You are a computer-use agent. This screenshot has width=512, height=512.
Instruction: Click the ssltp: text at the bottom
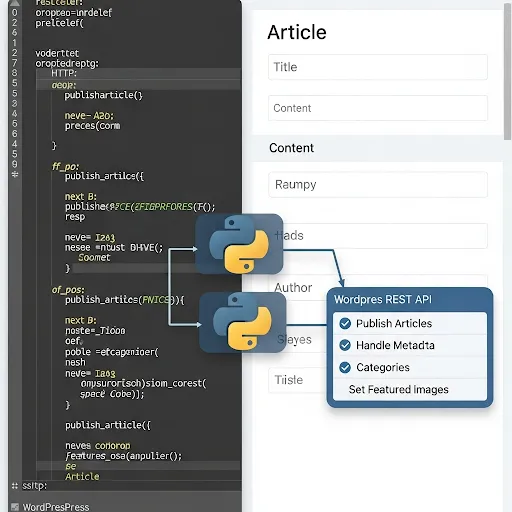pyautogui.click(x=35, y=486)
